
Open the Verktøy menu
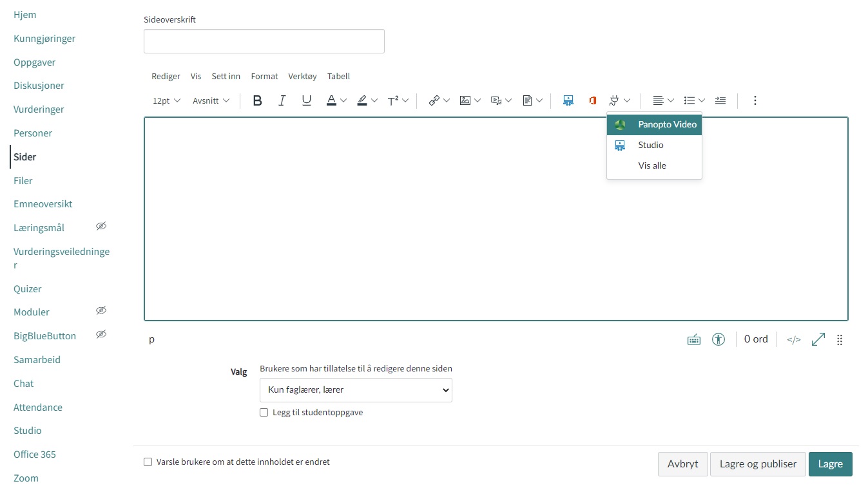click(303, 76)
